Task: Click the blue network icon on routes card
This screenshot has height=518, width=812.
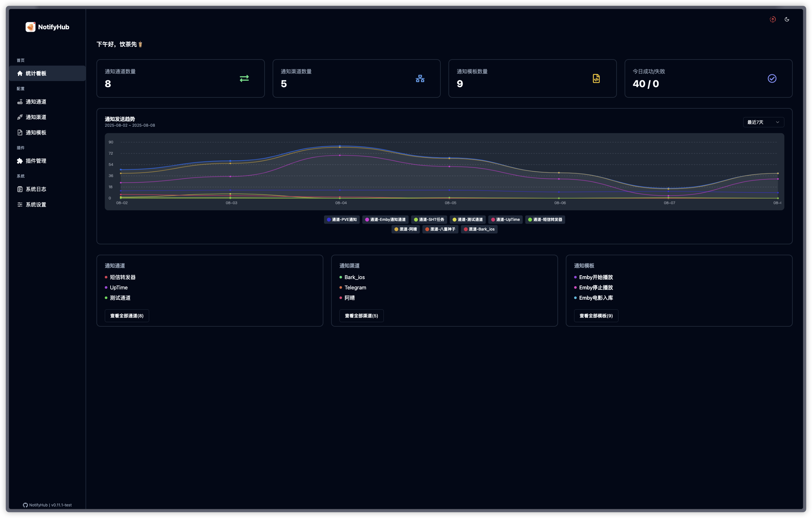Action: tap(420, 78)
